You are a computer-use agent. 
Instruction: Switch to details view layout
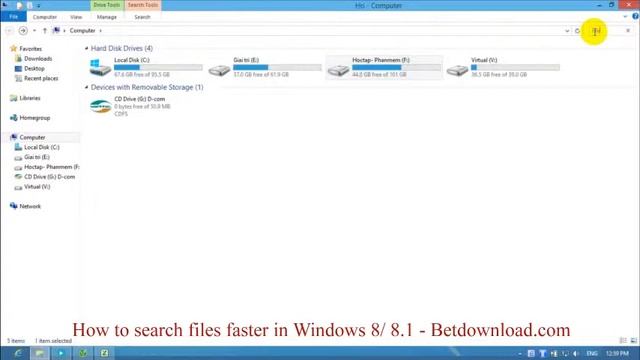(x=623, y=340)
